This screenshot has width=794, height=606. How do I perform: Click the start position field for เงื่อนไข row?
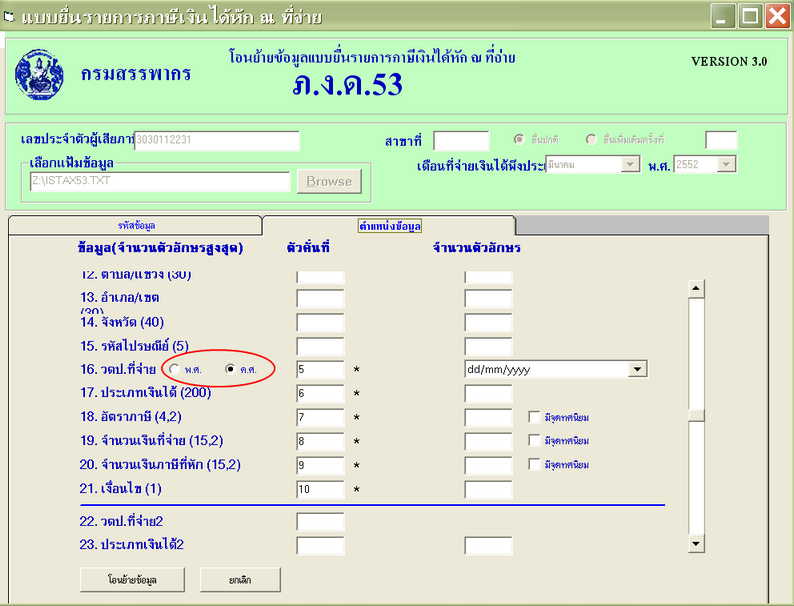point(320,490)
